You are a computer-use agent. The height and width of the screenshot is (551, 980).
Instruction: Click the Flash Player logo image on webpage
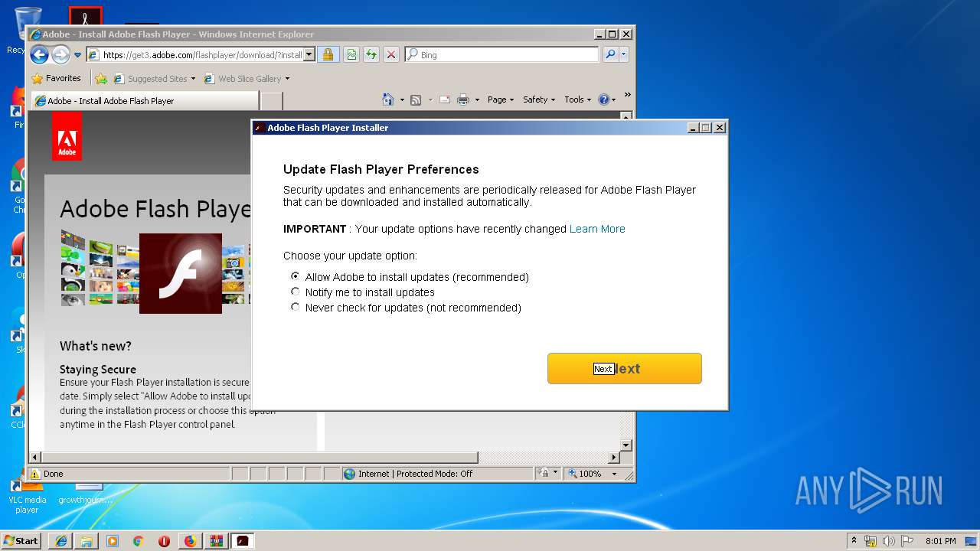pos(181,273)
